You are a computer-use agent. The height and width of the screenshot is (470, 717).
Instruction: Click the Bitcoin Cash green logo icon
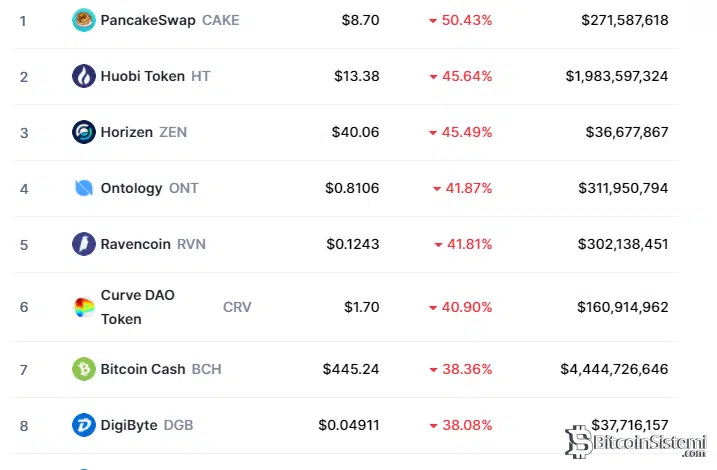pos(84,369)
